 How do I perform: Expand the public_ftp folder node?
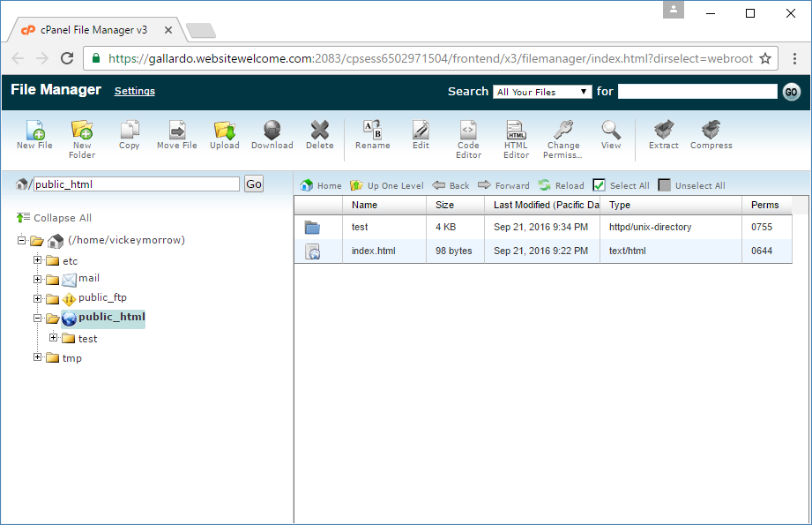[37, 298]
